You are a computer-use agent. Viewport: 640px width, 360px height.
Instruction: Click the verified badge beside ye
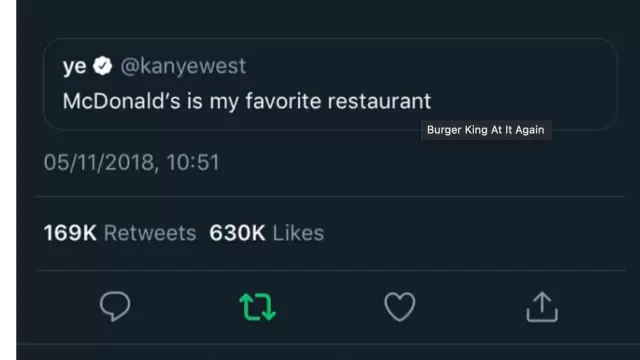[x=102, y=66]
